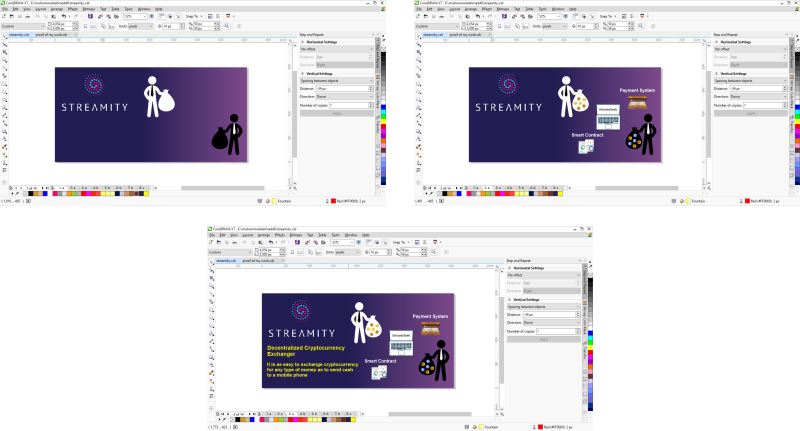Click the Save icon in top-right window
Viewport: 800px width, 431px height.
click(x=434, y=16)
